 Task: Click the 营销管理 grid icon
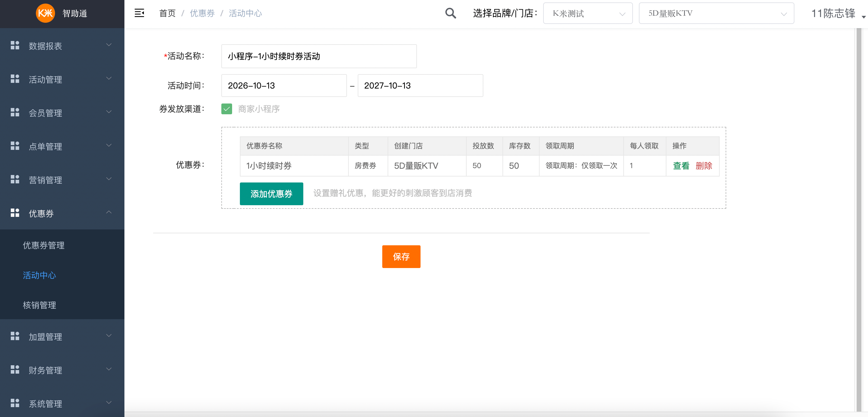15,179
